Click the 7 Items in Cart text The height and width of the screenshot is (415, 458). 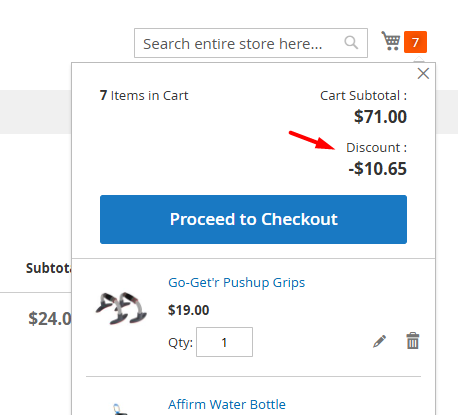point(144,96)
